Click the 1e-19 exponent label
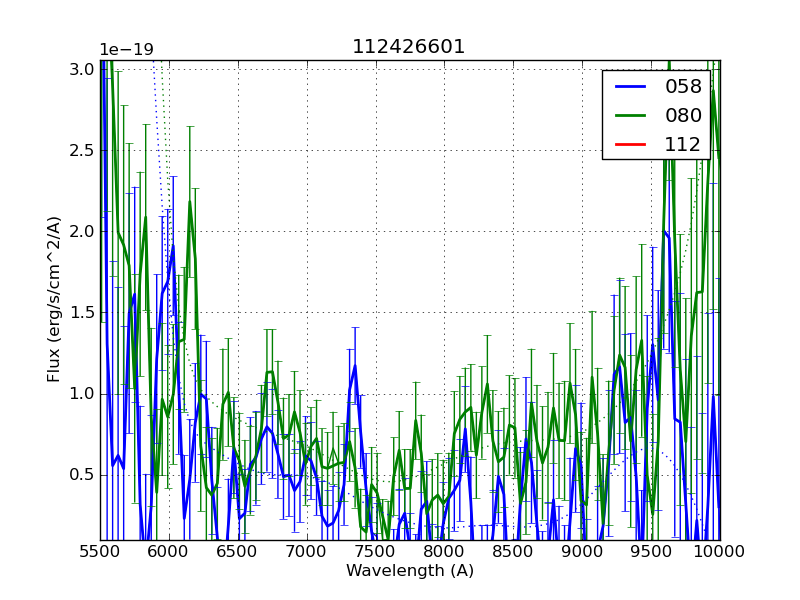 [x=126, y=50]
